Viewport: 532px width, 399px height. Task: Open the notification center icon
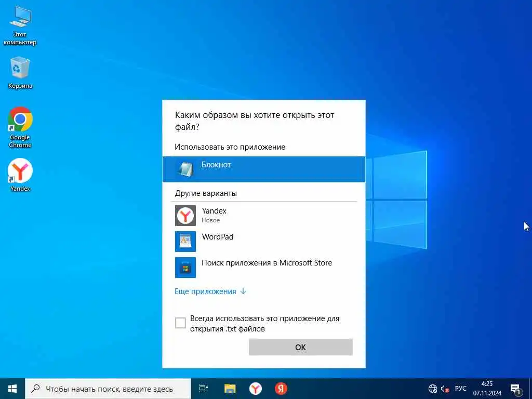516,389
